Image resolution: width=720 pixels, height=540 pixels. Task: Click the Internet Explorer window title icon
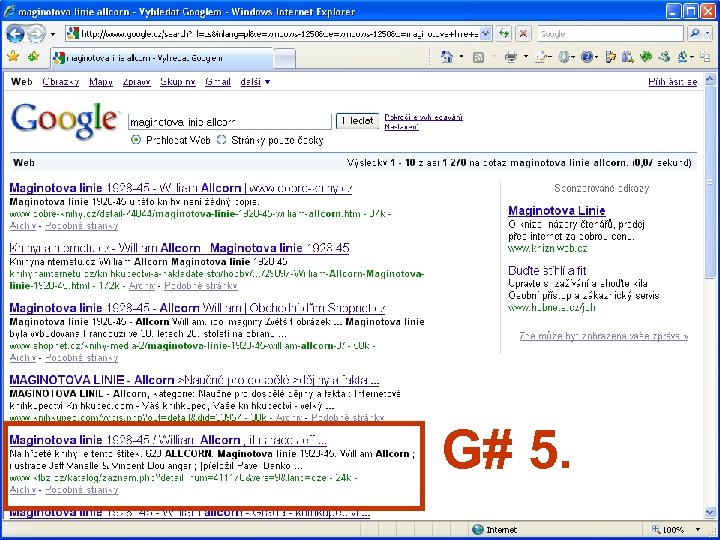pos(9,11)
